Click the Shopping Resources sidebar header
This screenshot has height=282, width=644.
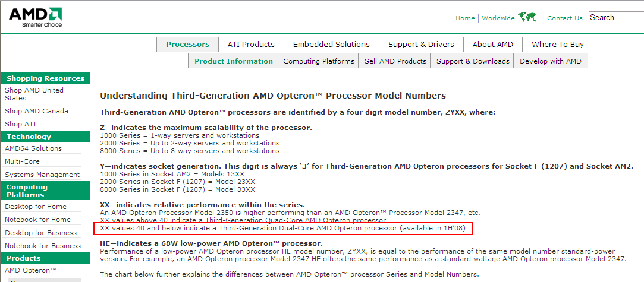[x=45, y=78]
